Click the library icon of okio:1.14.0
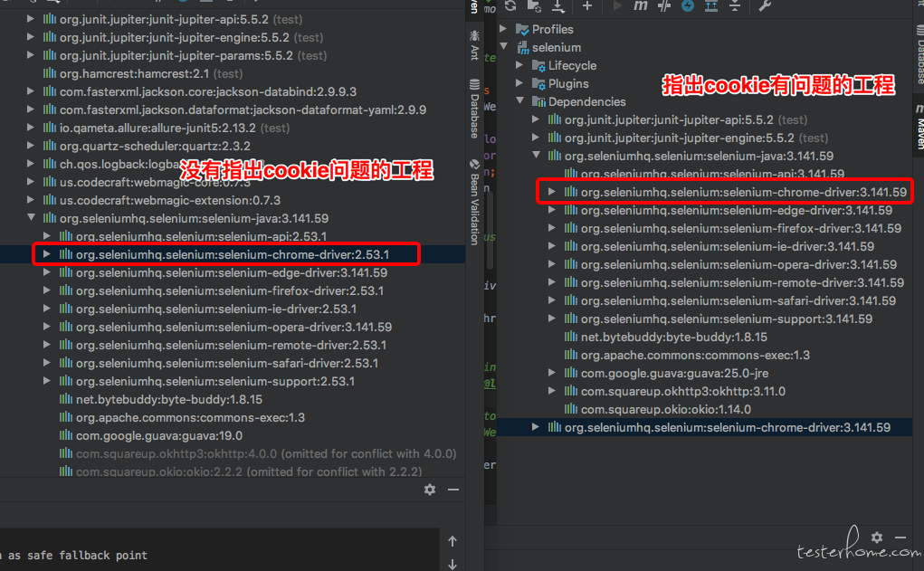 pyautogui.click(x=571, y=409)
